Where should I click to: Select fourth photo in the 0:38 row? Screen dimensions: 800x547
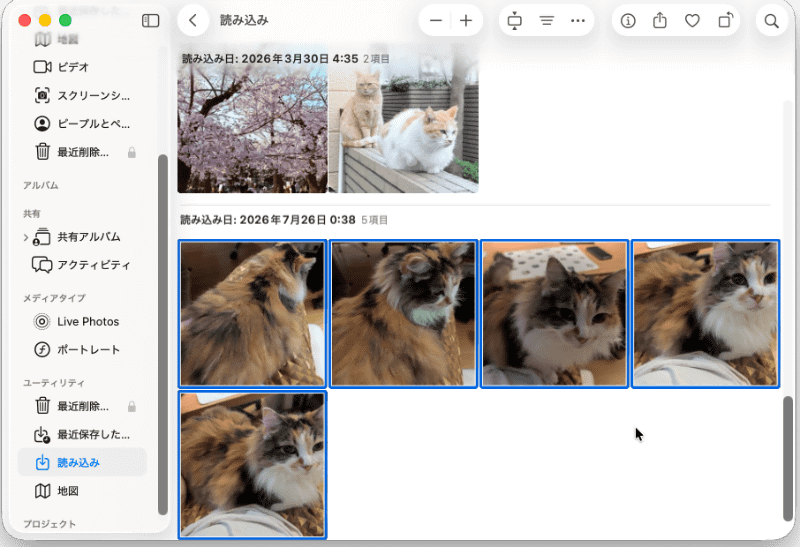[706, 314]
